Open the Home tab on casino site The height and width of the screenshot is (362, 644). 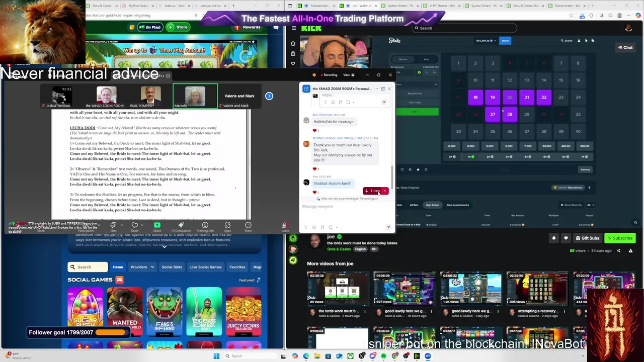[118, 267]
